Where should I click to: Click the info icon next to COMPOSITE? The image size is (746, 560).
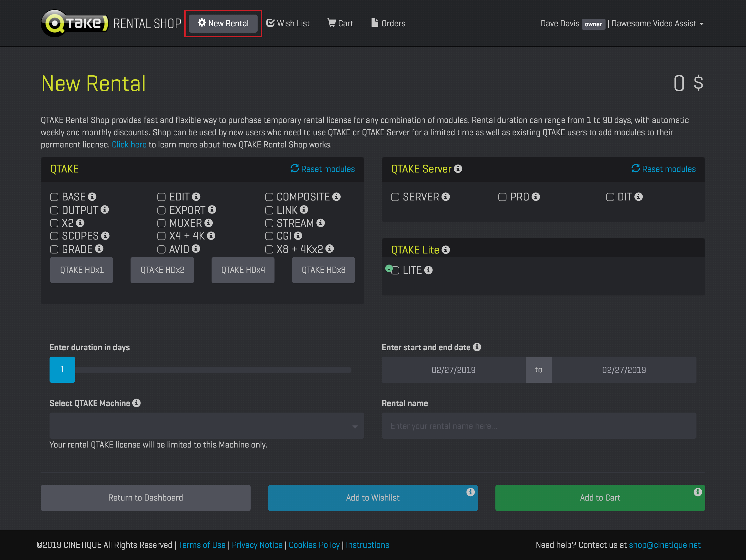click(x=336, y=197)
